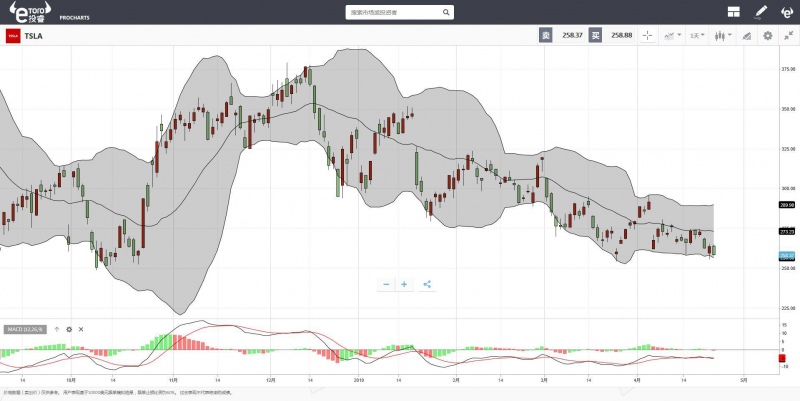Share the chart via share icon
800x401 pixels.
click(427, 284)
